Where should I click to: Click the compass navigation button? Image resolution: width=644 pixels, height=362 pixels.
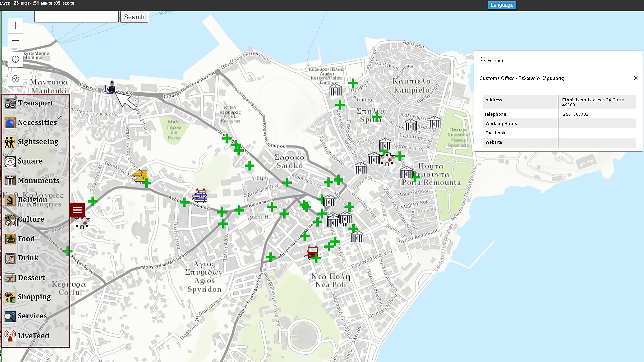tap(16, 79)
